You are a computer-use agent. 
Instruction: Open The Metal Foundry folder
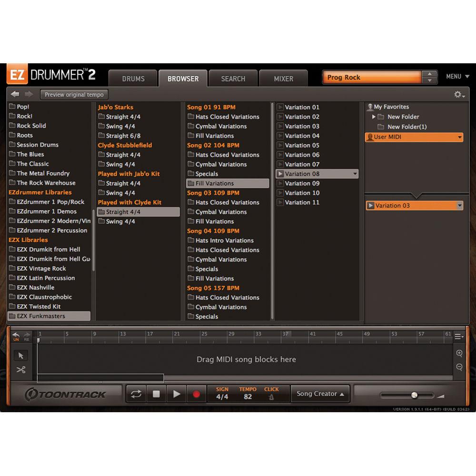pos(40,173)
